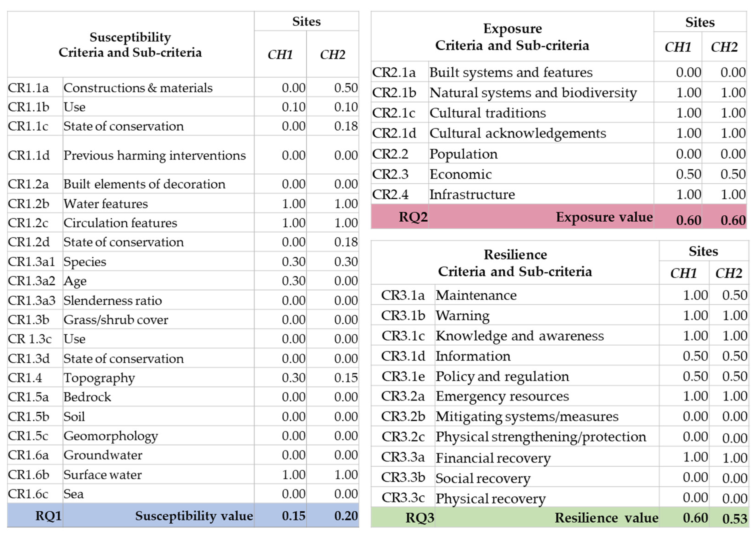Click the 0.53 Resilience value for CH2
The height and width of the screenshot is (537, 756).
click(x=735, y=519)
